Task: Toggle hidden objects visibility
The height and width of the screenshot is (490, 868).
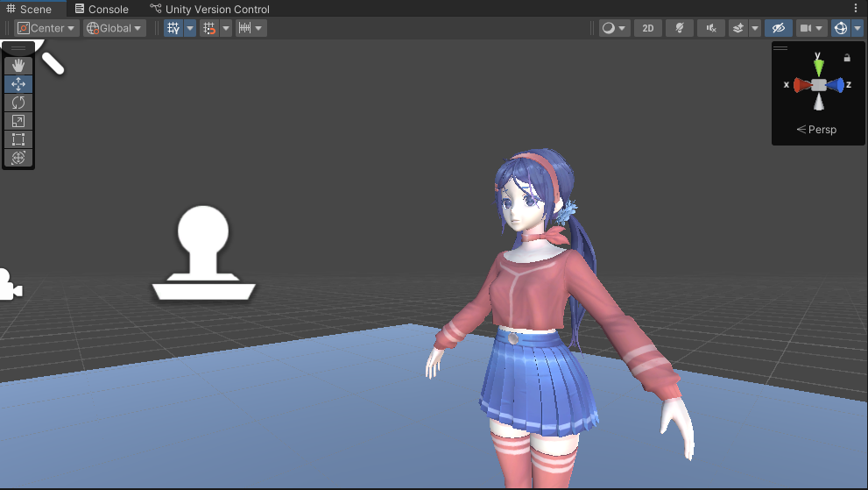Action: pyautogui.click(x=779, y=28)
